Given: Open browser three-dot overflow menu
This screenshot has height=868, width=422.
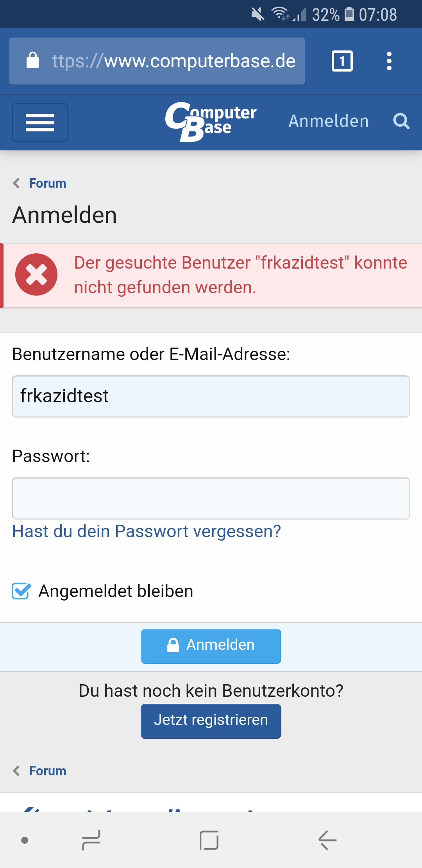Looking at the screenshot, I should [x=389, y=61].
